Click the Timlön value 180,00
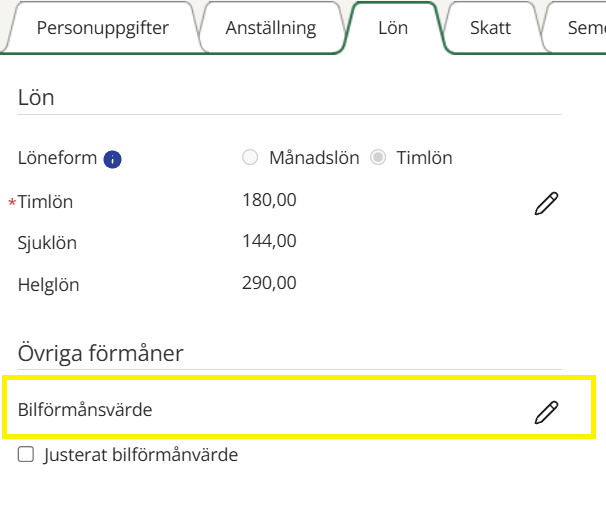Image resolution: width=606 pixels, height=531 pixels. click(x=269, y=200)
